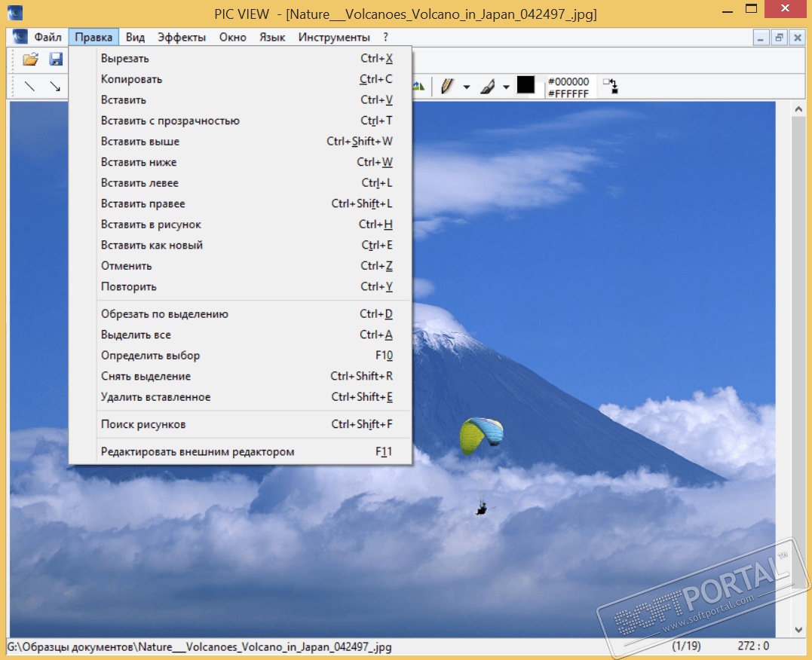The image size is (812, 660).
Task: Click the paraglider in the image
Action: point(481,436)
